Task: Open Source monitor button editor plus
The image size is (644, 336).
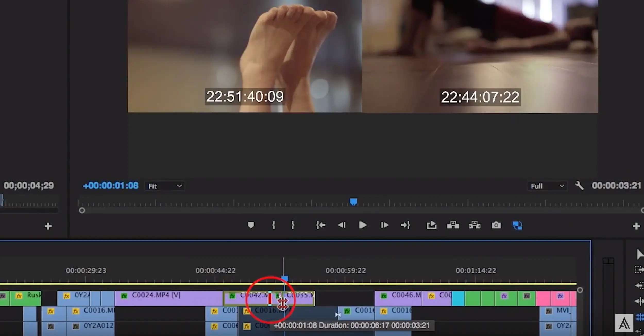Action: (48, 226)
